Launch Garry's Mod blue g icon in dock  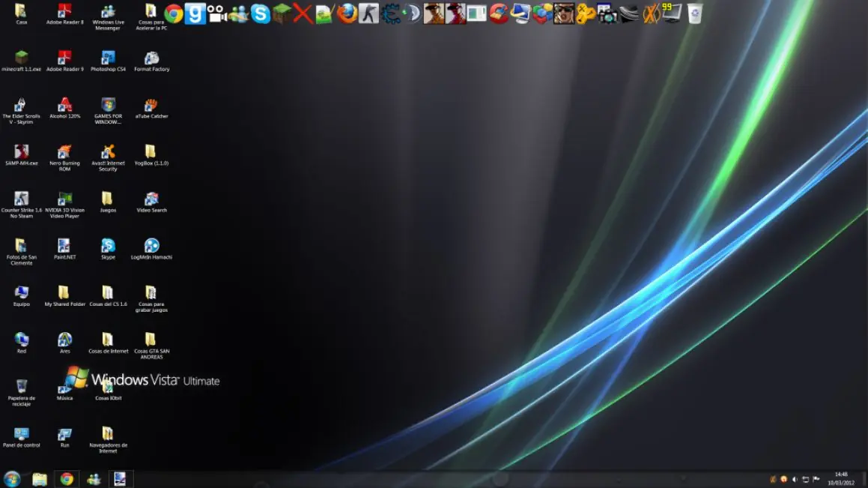(195, 13)
